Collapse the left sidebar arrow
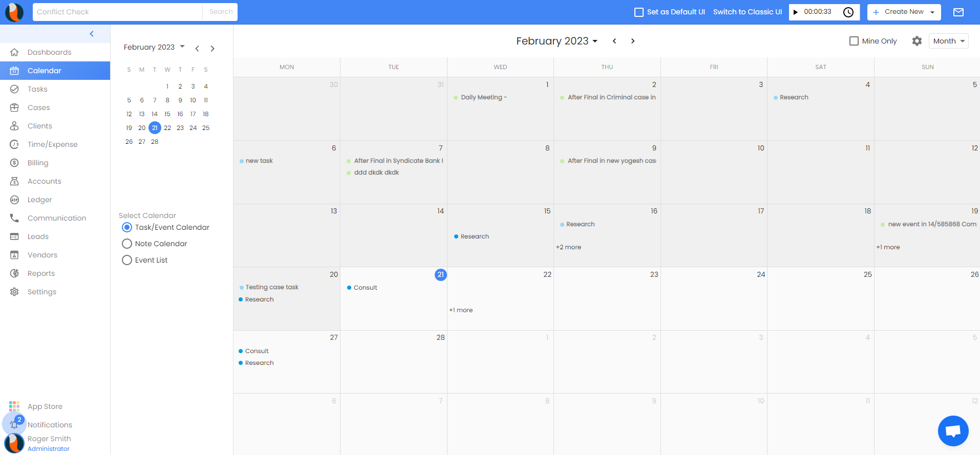 coord(92,34)
